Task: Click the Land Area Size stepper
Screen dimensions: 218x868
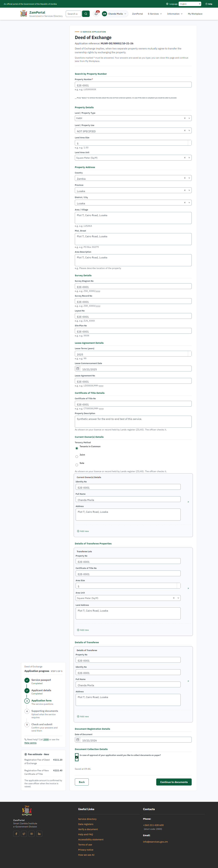Action: (x=190, y=143)
